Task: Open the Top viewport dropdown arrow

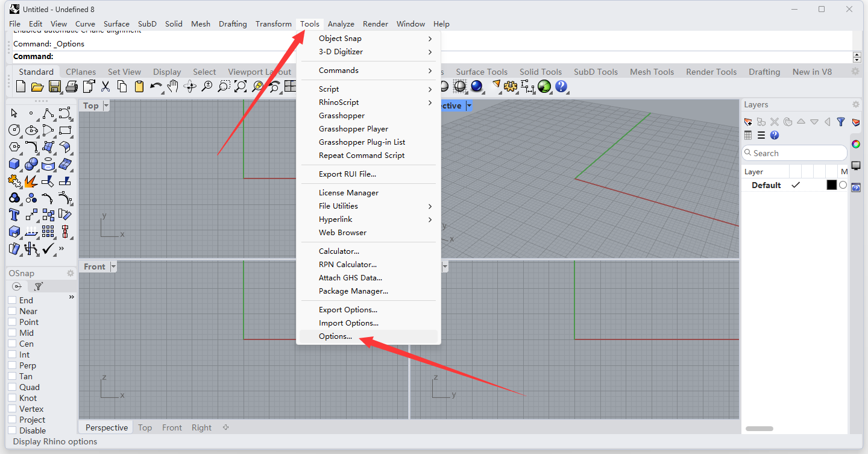Action: (107, 106)
